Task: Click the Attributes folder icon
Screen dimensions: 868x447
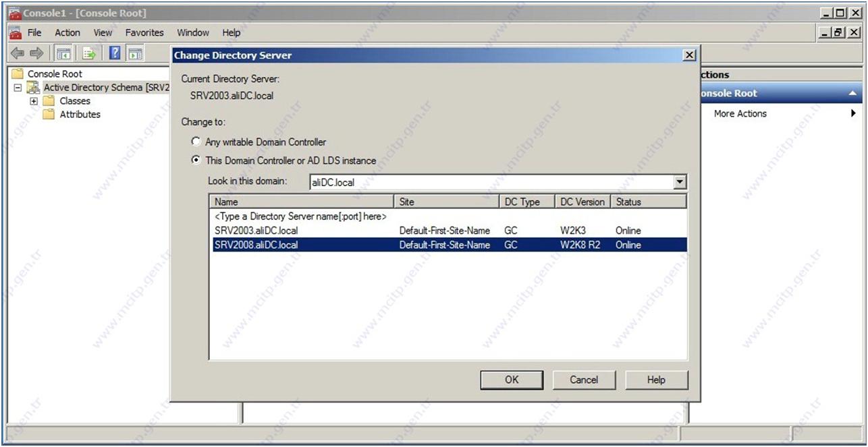Action: pyautogui.click(x=49, y=115)
